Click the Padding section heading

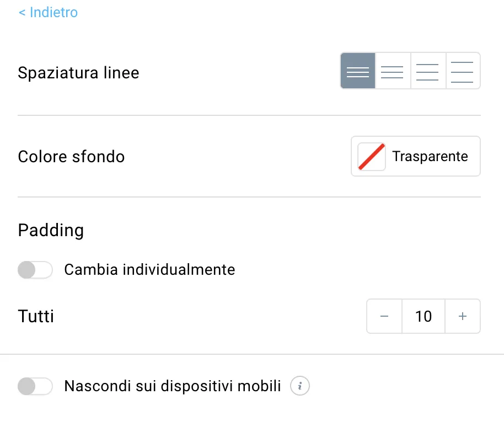pyautogui.click(x=51, y=230)
